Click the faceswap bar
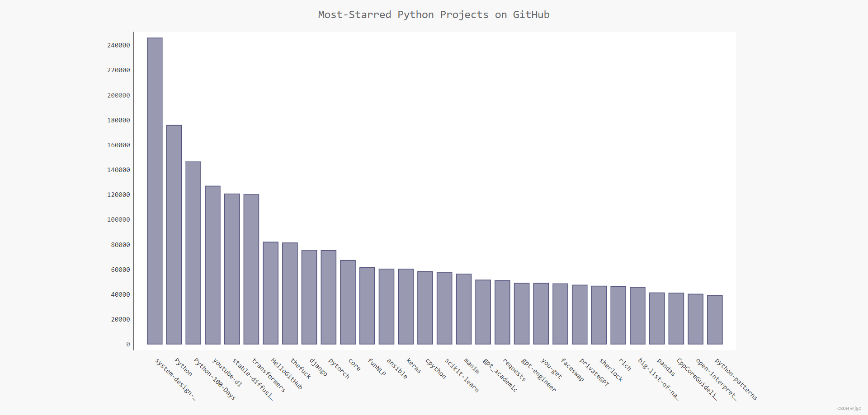The image size is (868, 415). [x=560, y=314]
